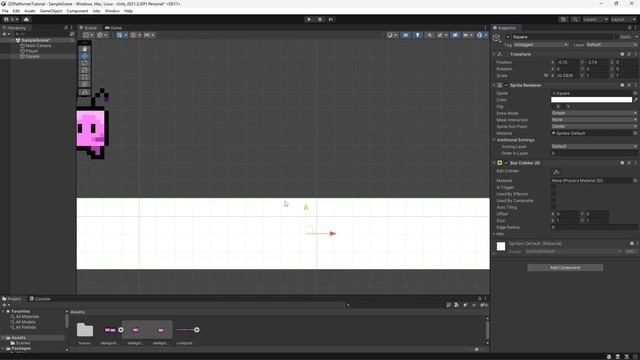Select the Move tool in Scene toolbar
This screenshot has height=360, width=640.
(x=84, y=56)
